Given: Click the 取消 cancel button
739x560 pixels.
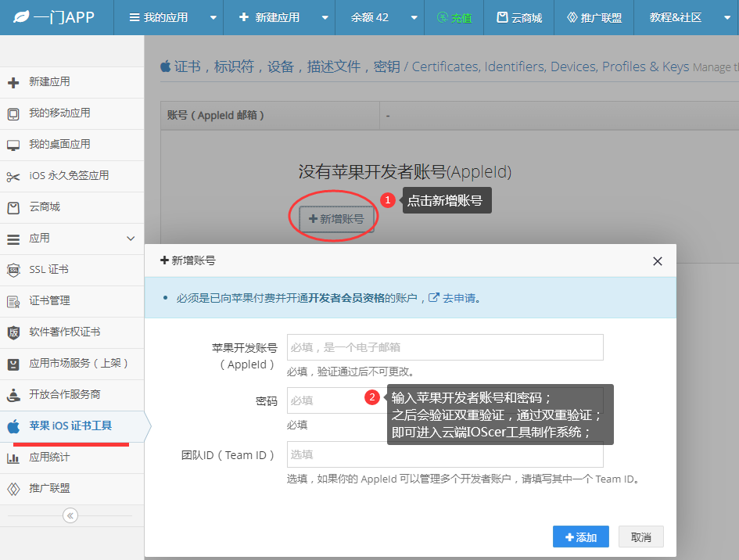Looking at the screenshot, I should (x=641, y=537).
